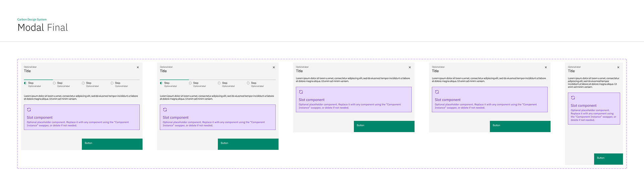Select the Title text in the first modal
644x186 pixels.
[27, 71]
